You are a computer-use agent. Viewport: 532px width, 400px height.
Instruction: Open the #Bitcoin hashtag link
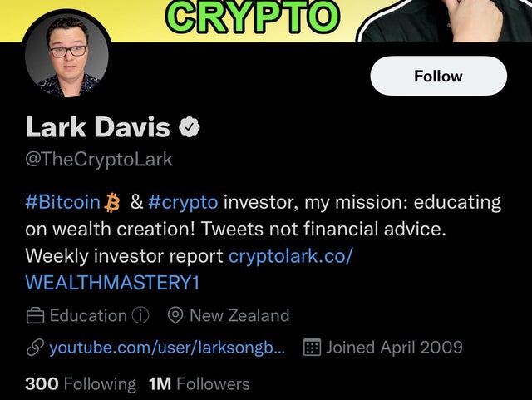coord(63,202)
